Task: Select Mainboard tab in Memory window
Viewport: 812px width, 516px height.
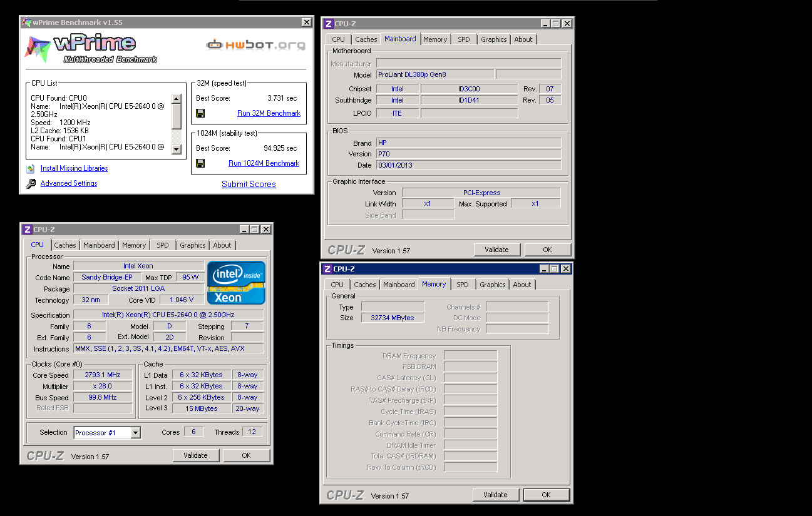Action: pyautogui.click(x=399, y=285)
